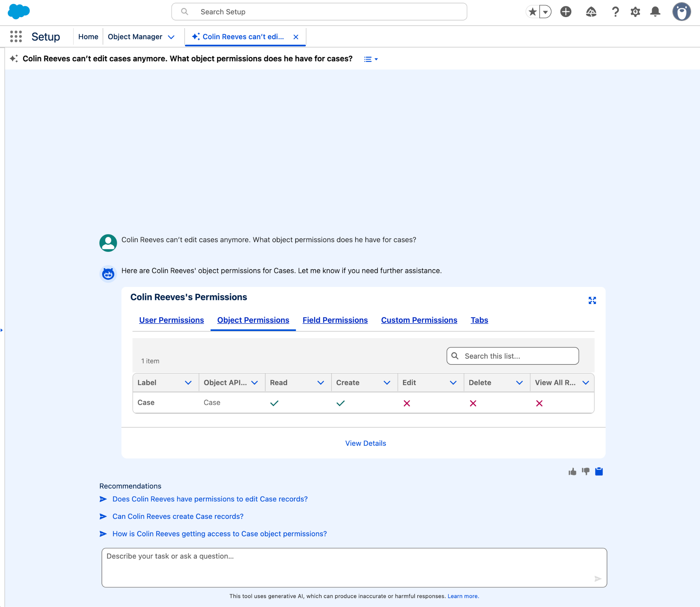Open the App Launcher grid

[16, 37]
